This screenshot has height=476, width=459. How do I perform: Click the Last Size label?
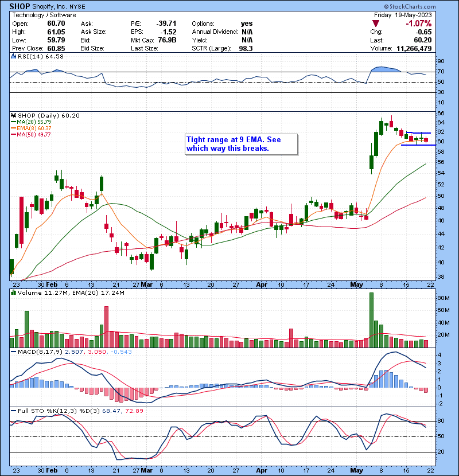(144, 48)
